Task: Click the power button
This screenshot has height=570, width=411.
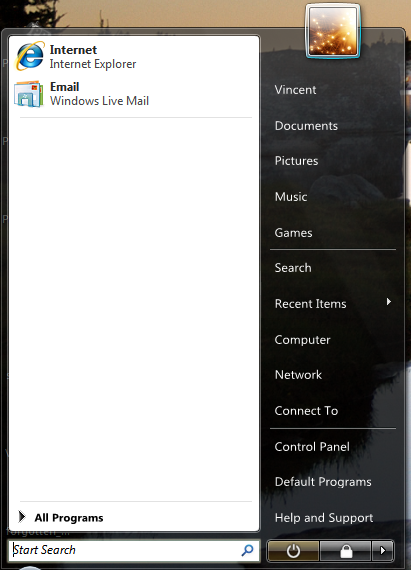Action: 293,551
